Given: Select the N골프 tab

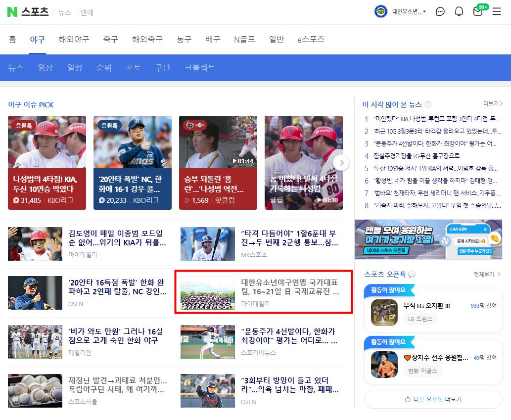Looking at the screenshot, I should [x=244, y=40].
